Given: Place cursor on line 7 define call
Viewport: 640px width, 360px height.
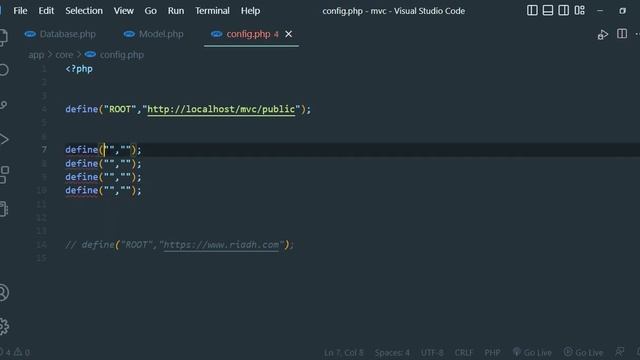Looking at the screenshot, I should pos(103,150).
